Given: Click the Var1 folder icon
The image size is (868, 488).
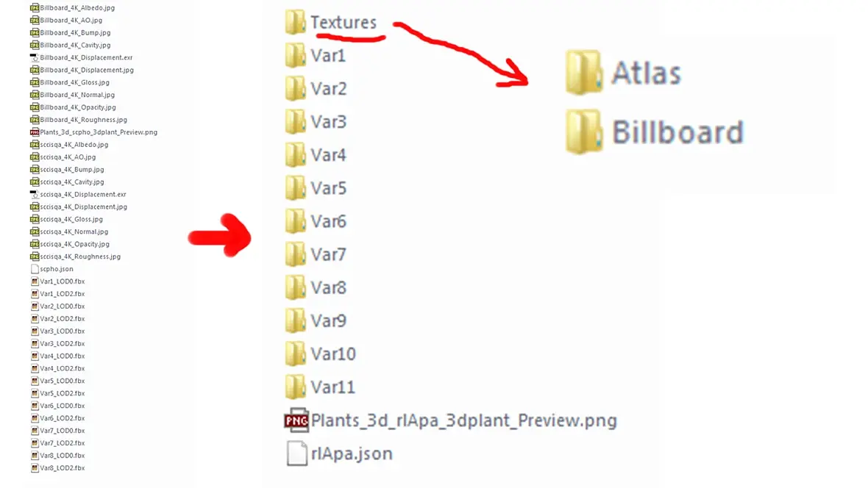Looking at the screenshot, I should point(296,55).
